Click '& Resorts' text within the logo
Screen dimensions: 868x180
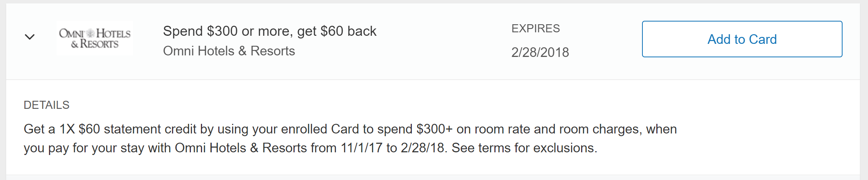click(95, 44)
